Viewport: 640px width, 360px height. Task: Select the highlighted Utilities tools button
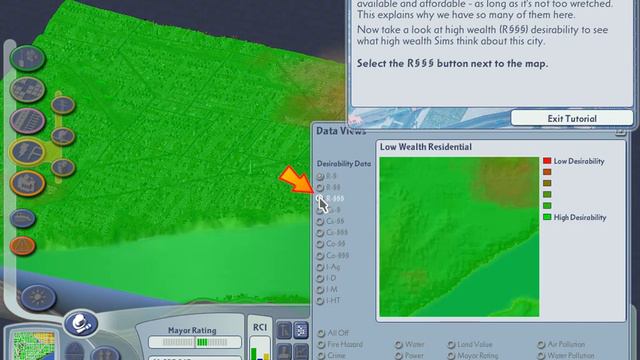(x=28, y=152)
